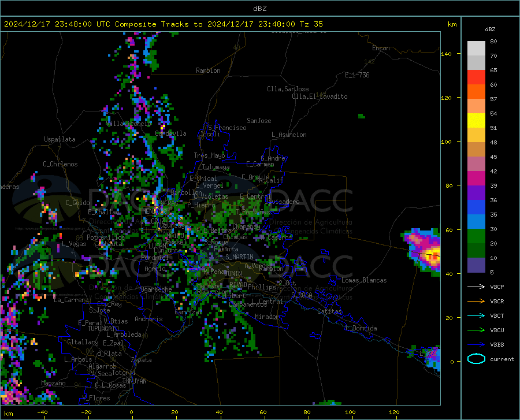Click the 'V_Flores' map label
The image size is (520, 420).
pos(96,398)
